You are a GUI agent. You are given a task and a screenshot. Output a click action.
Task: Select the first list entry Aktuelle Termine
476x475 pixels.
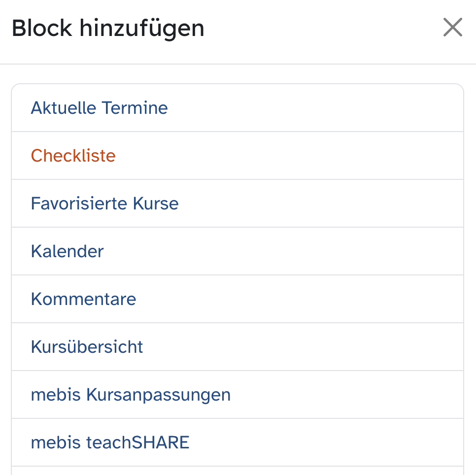(x=99, y=108)
